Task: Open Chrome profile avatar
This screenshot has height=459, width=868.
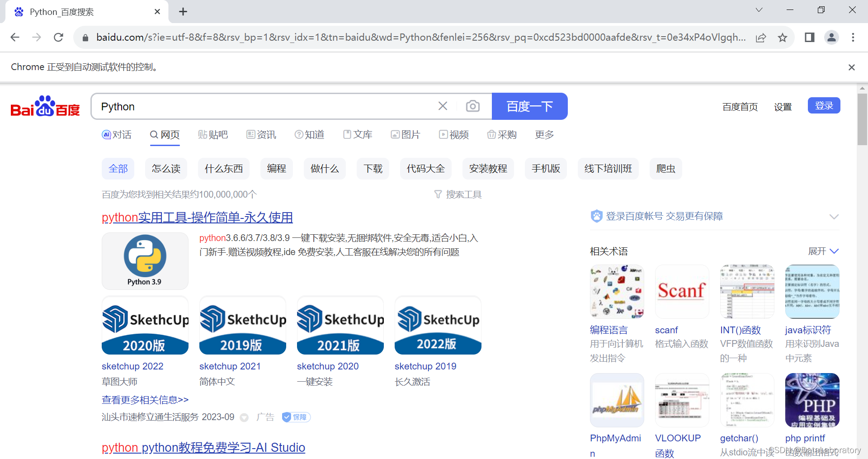Action: tap(831, 38)
